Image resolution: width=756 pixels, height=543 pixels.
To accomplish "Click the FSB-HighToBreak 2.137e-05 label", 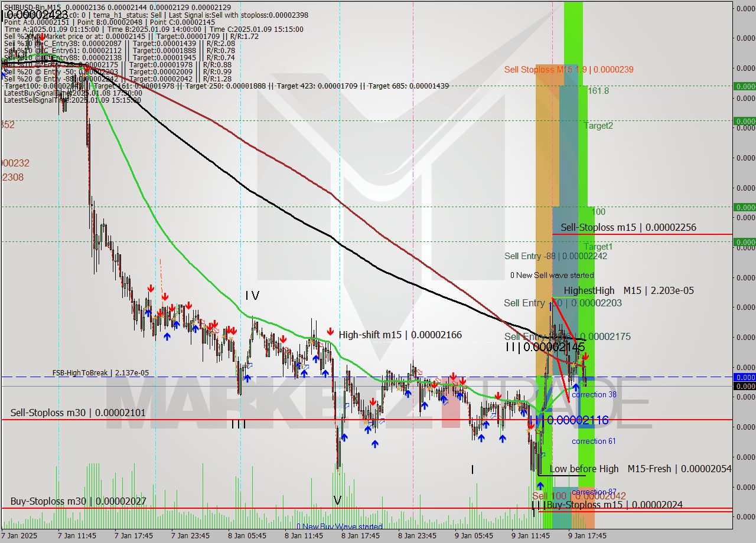I will point(100,373).
